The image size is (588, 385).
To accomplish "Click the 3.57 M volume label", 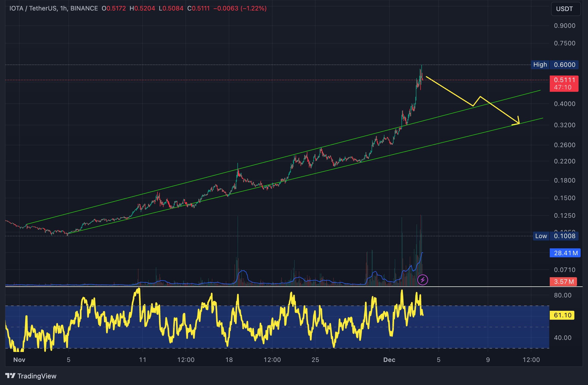I will tap(563, 282).
